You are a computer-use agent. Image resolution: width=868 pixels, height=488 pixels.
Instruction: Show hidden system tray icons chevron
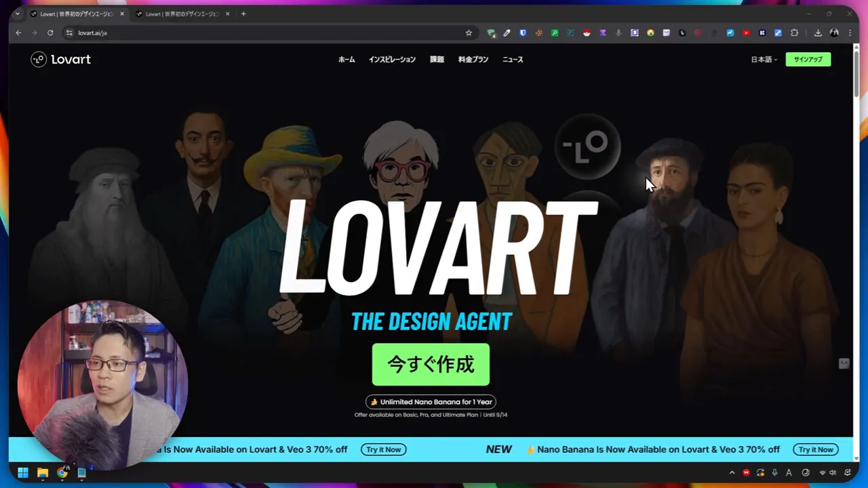732,472
